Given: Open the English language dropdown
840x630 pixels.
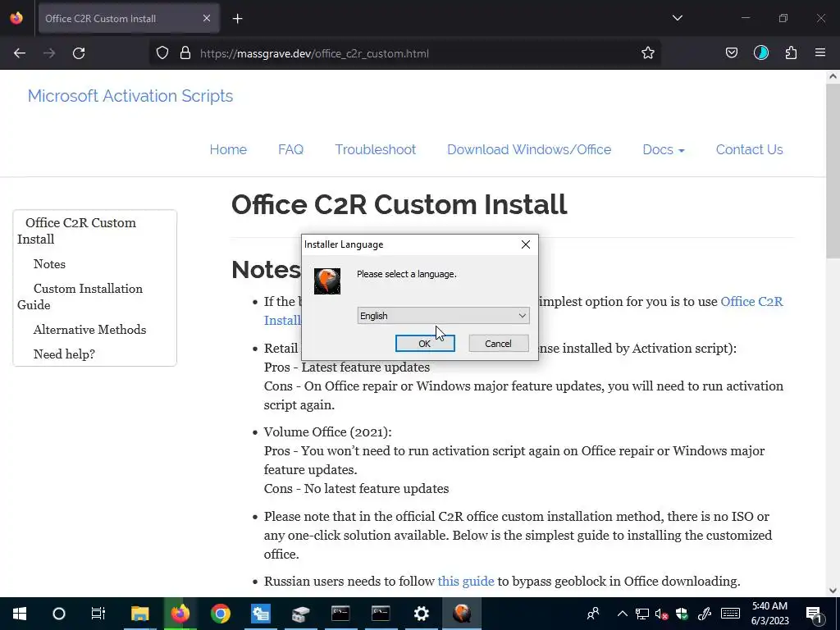Looking at the screenshot, I should coord(443,316).
